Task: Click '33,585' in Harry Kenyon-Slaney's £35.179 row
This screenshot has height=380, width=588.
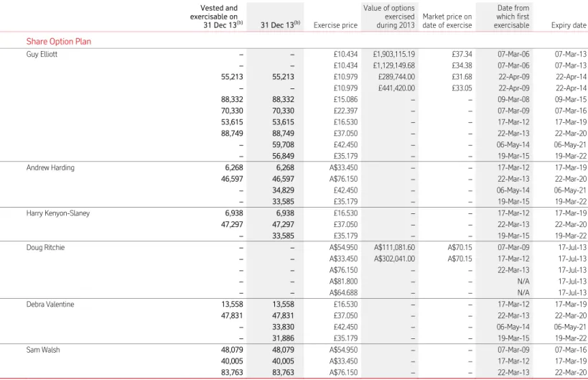Action: pos(283,236)
